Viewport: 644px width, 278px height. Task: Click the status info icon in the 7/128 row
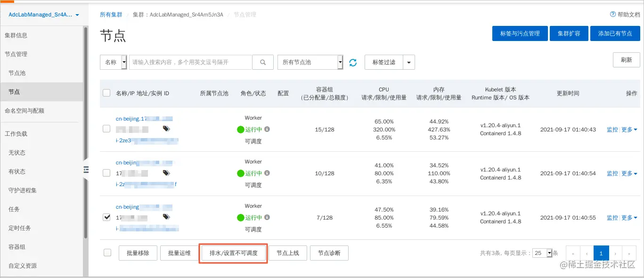[x=267, y=217]
